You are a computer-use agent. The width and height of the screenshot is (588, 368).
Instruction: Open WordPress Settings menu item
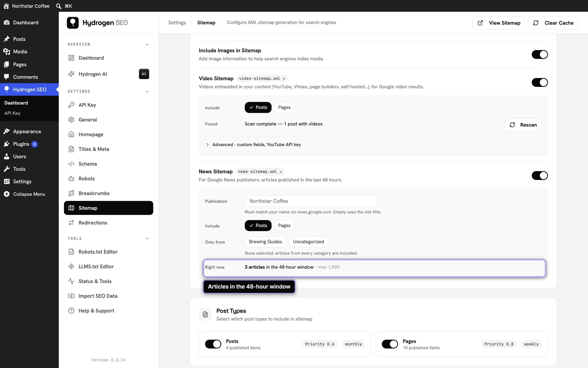[x=29, y=182]
